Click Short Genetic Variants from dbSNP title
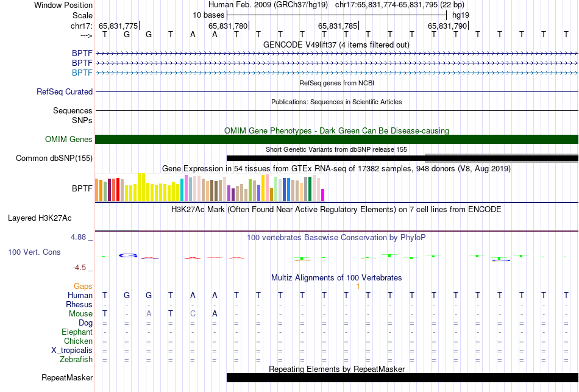This screenshot has height=392, width=579. coord(336,149)
